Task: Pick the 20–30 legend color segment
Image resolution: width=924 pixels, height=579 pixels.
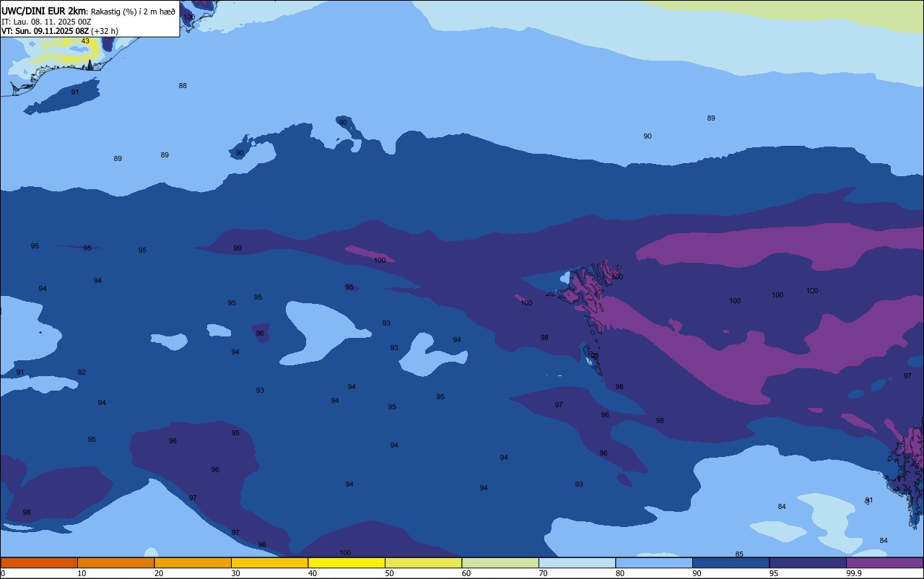Action: point(193,562)
